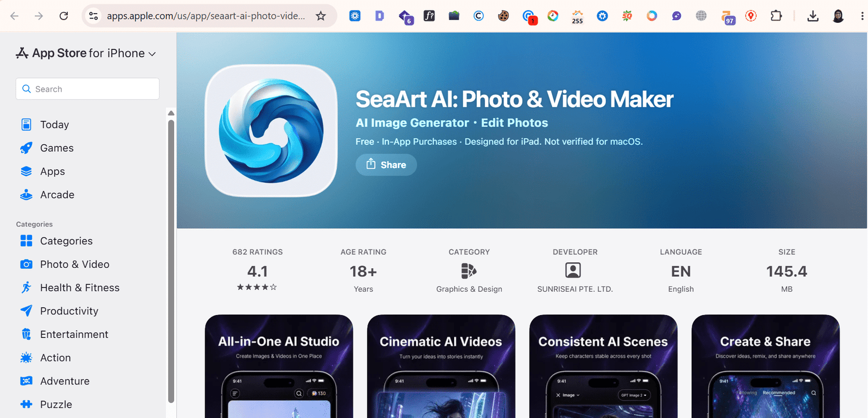Go to Games in the sidebar
This screenshot has height=418, width=868.
pyautogui.click(x=56, y=148)
